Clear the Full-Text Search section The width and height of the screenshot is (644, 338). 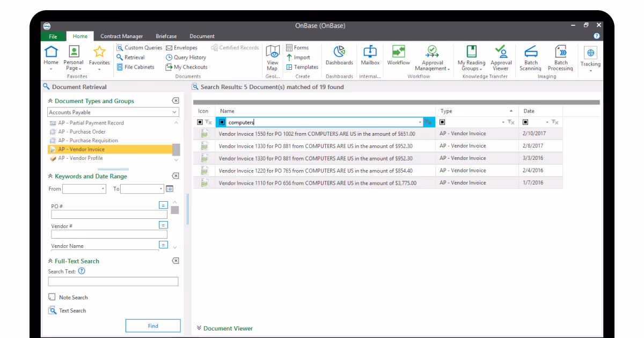(175, 261)
